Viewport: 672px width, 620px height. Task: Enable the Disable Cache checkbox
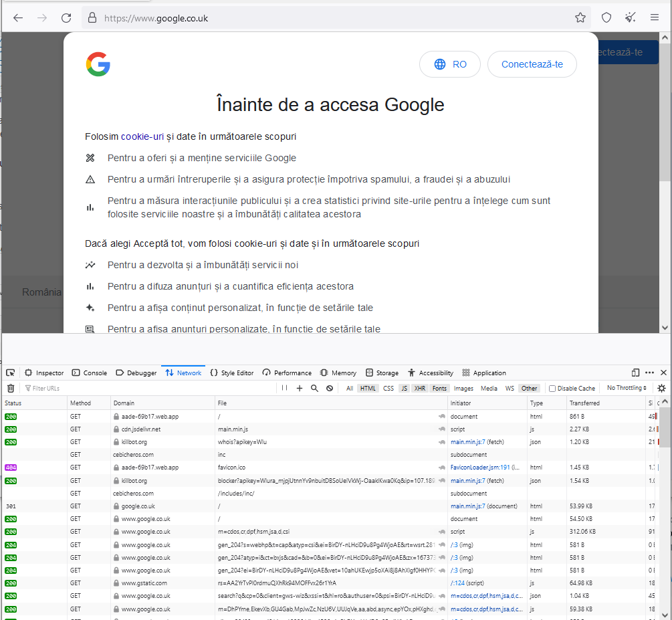click(552, 389)
